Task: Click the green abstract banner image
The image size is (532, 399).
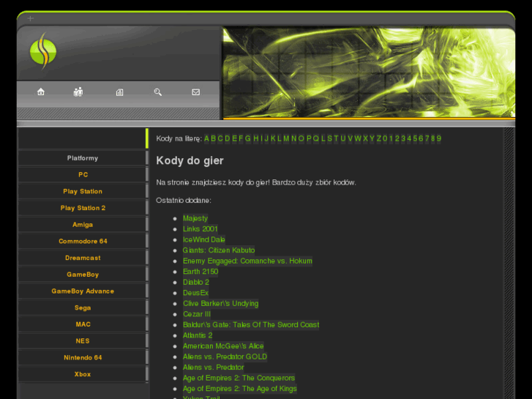Action: pyautogui.click(x=369, y=72)
